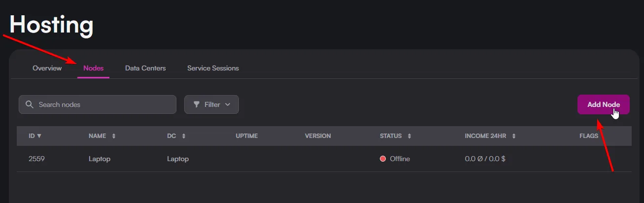Click the Offline status text
This screenshot has width=644, height=203.
pos(400,159)
